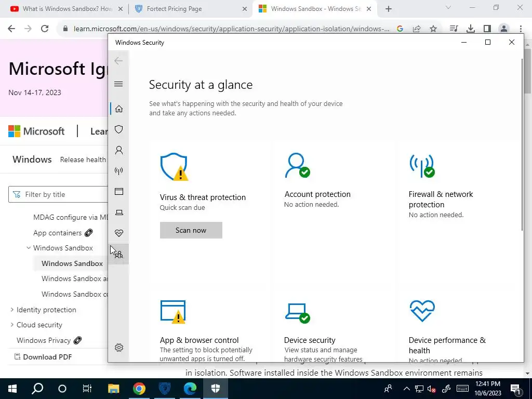The width and height of the screenshot is (532, 399).
Task: Open the App containers doc item
Action: coord(57,233)
